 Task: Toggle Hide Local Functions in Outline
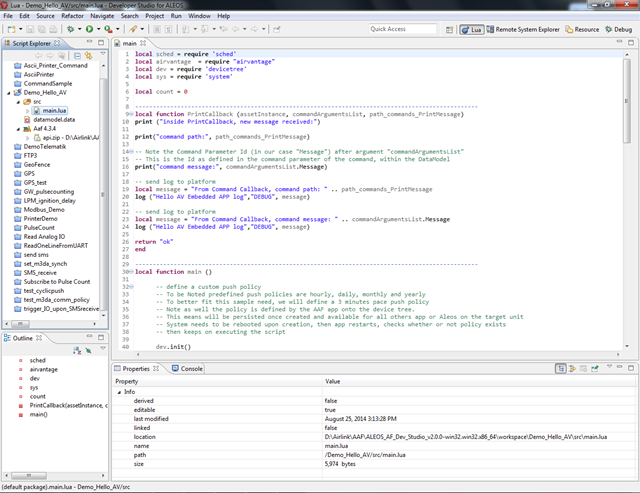click(88, 351)
